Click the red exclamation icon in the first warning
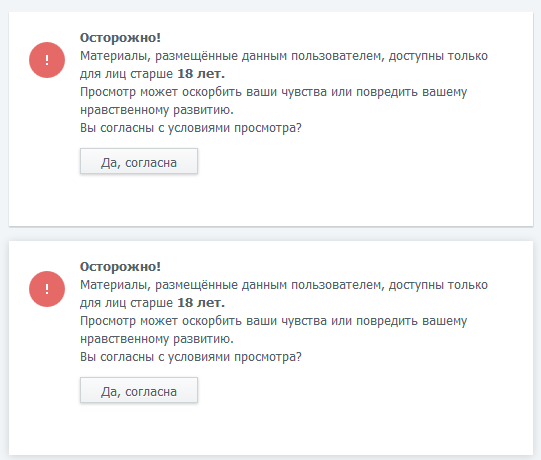Image resolution: width=541 pixels, height=460 pixels. tap(47, 60)
